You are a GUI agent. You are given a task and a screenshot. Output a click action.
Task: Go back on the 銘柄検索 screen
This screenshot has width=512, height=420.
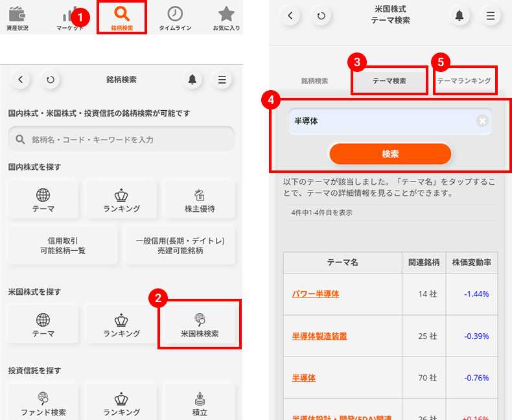click(x=20, y=79)
